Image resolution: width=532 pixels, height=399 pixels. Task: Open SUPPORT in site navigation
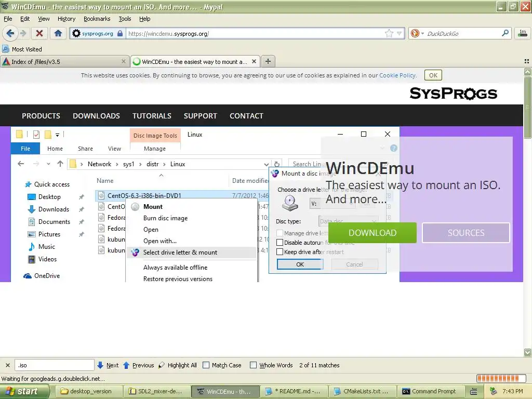200,116
